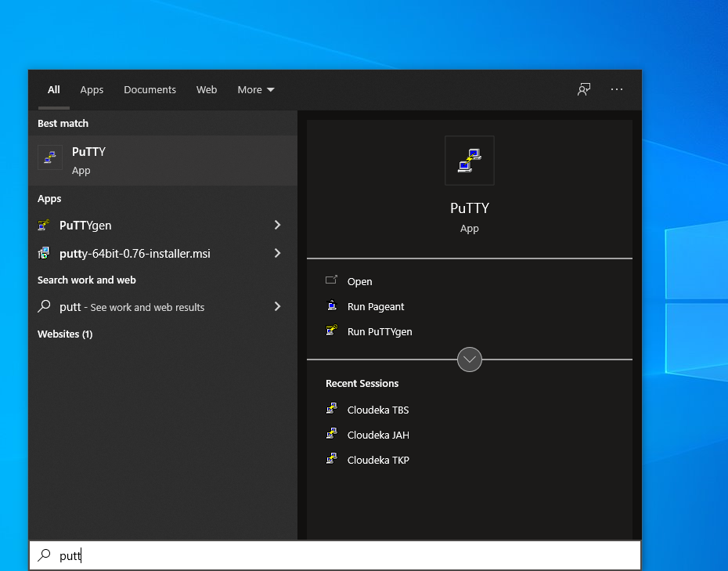The height and width of the screenshot is (571, 728).
Task: Click the PuTTYgen app icon
Action: 45,226
